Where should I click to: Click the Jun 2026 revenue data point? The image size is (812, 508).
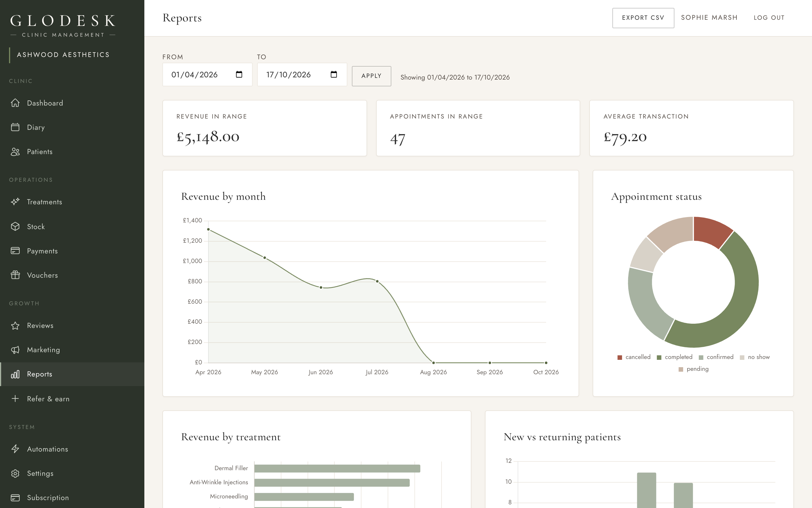point(321,288)
